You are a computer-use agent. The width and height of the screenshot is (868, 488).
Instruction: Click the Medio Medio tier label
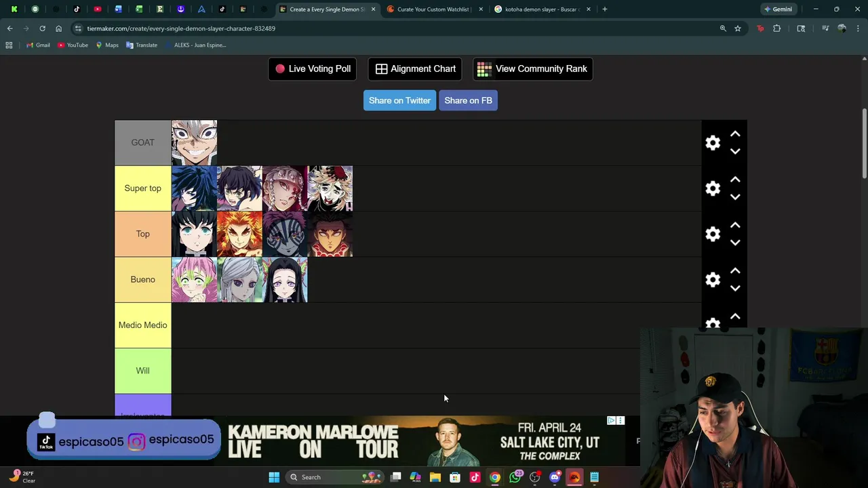tap(142, 325)
